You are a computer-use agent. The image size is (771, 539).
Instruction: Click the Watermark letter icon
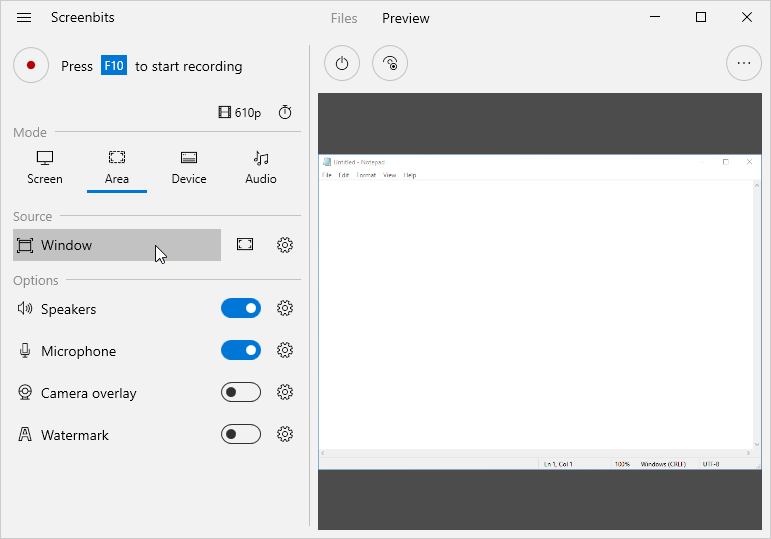(25, 434)
